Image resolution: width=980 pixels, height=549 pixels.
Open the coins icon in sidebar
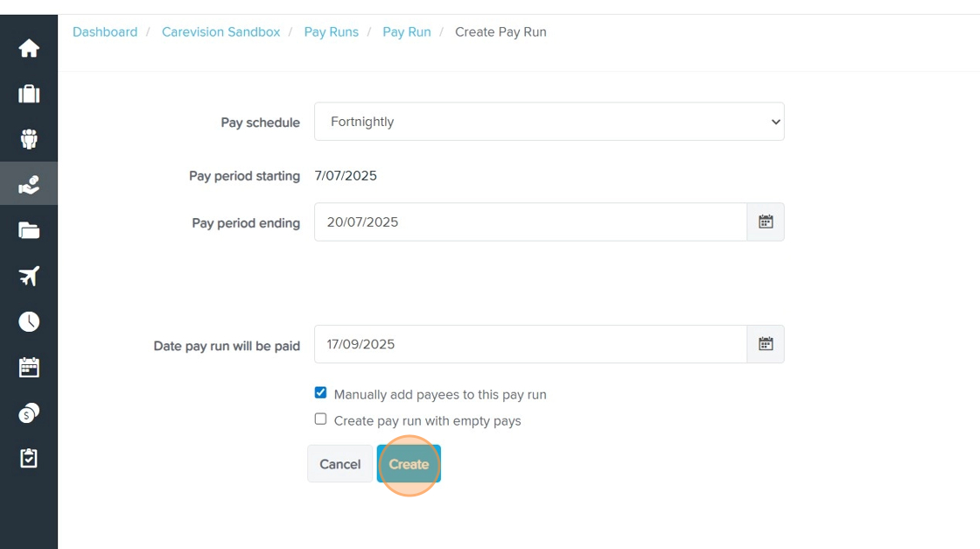tap(29, 412)
